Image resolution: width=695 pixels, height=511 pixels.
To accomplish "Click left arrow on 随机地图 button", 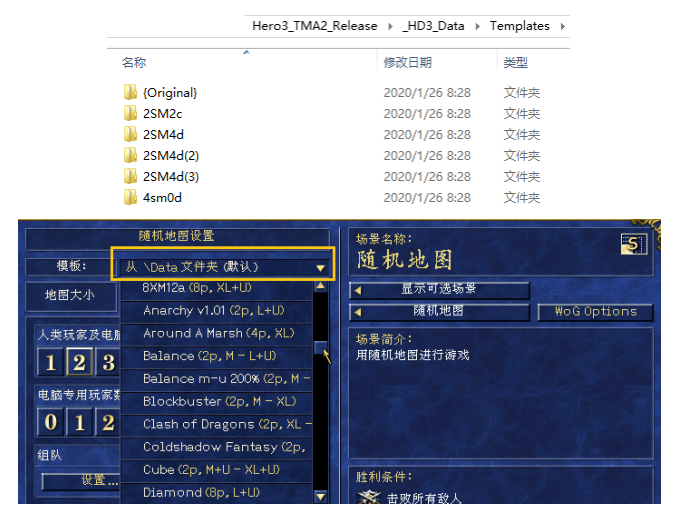I will [358, 312].
